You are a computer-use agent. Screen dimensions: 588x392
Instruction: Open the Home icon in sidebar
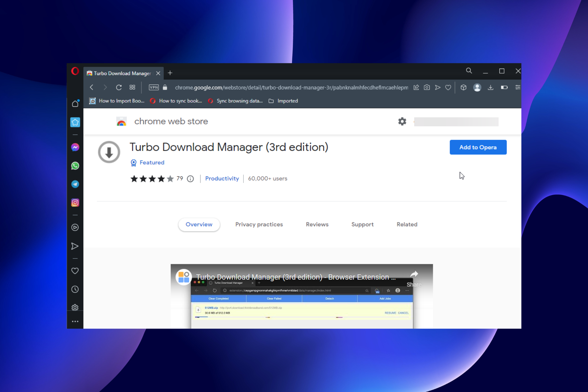[x=75, y=104]
